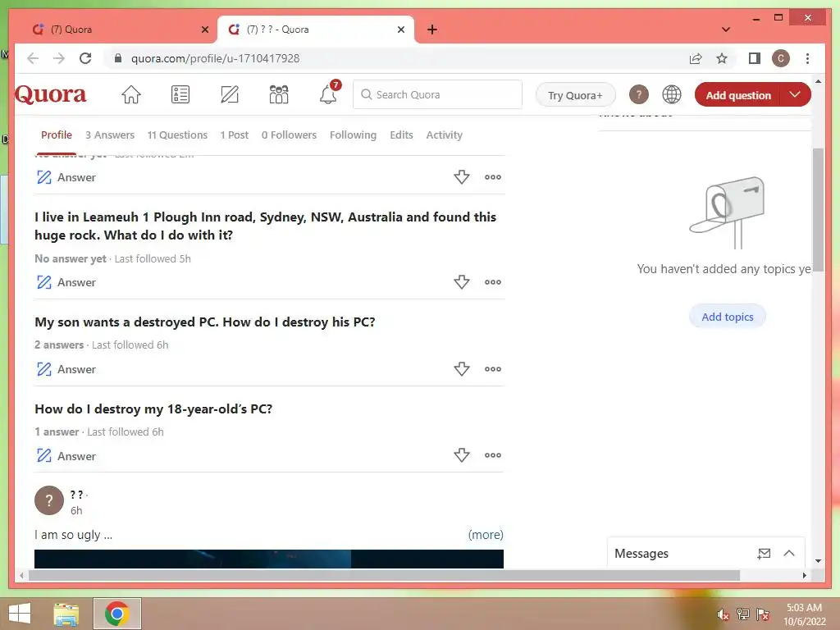Open the Quora home feed icon
The height and width of the screenshot is (630, 840).
tap(130, 95)
